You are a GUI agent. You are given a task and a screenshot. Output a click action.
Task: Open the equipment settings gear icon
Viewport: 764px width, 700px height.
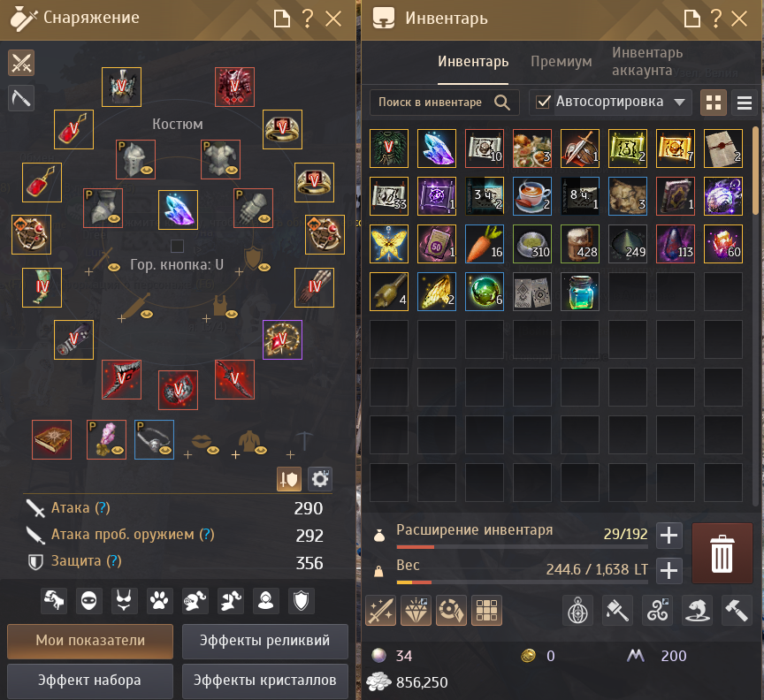coord(319,479)
